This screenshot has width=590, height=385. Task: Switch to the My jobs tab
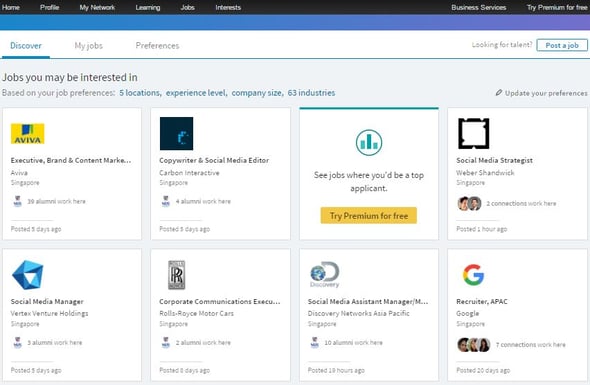(88, 46)
